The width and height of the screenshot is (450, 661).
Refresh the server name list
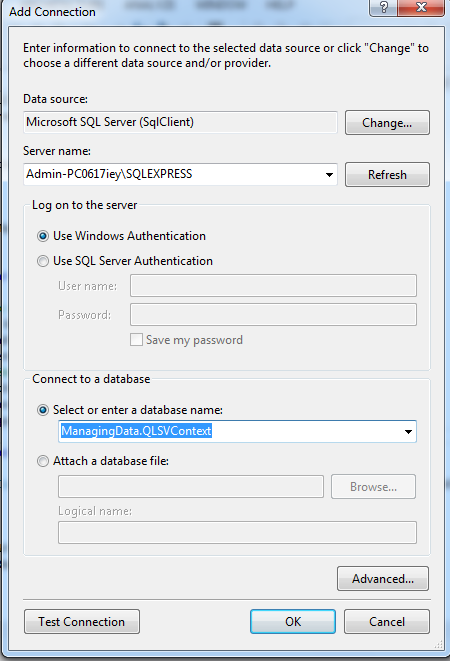[387, 175]
